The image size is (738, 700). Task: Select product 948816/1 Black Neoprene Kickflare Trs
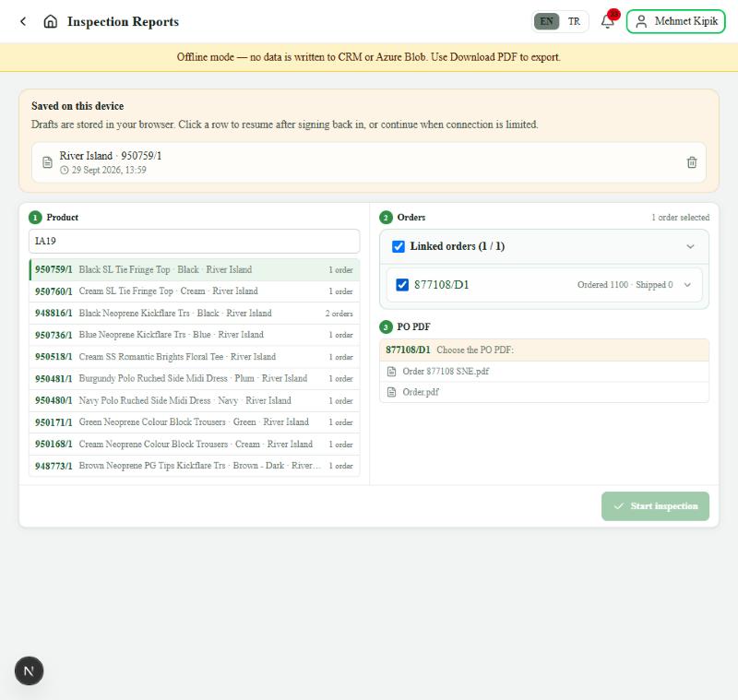pos(195,314)
